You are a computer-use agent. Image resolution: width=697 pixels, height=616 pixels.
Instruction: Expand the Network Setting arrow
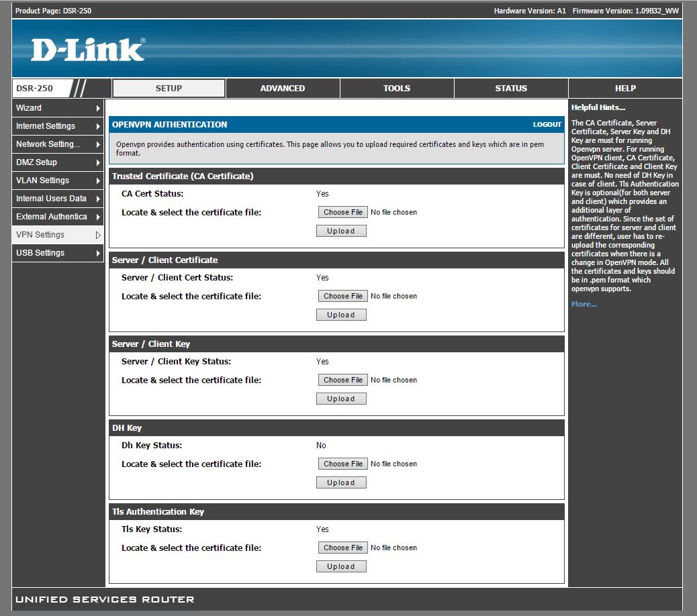[98, 144]
